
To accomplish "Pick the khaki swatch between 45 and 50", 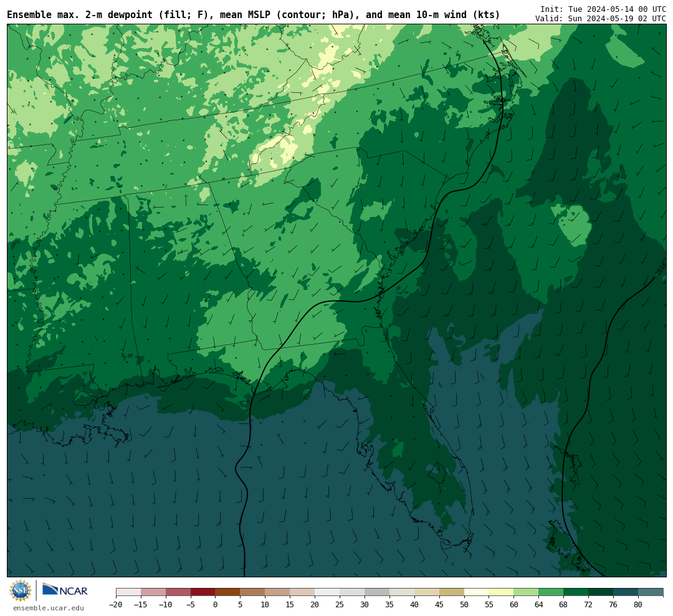I will [452, 592].
